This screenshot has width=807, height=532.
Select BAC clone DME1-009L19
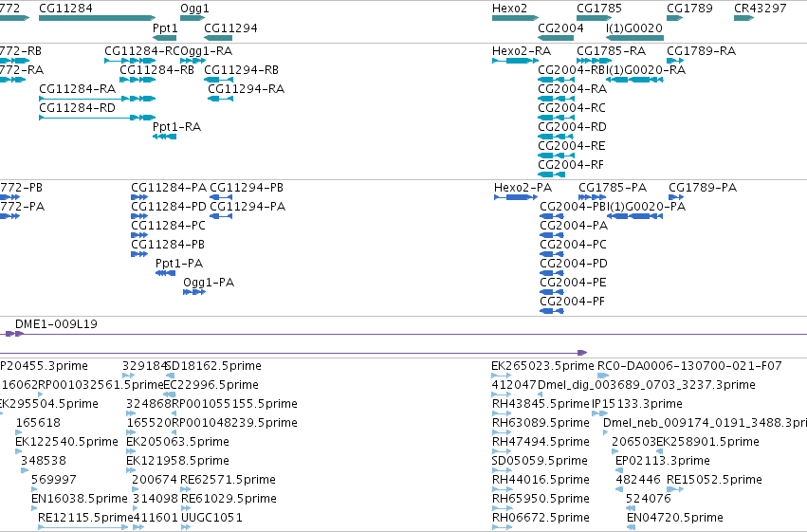pyautogui.click(x=56, y=324)
